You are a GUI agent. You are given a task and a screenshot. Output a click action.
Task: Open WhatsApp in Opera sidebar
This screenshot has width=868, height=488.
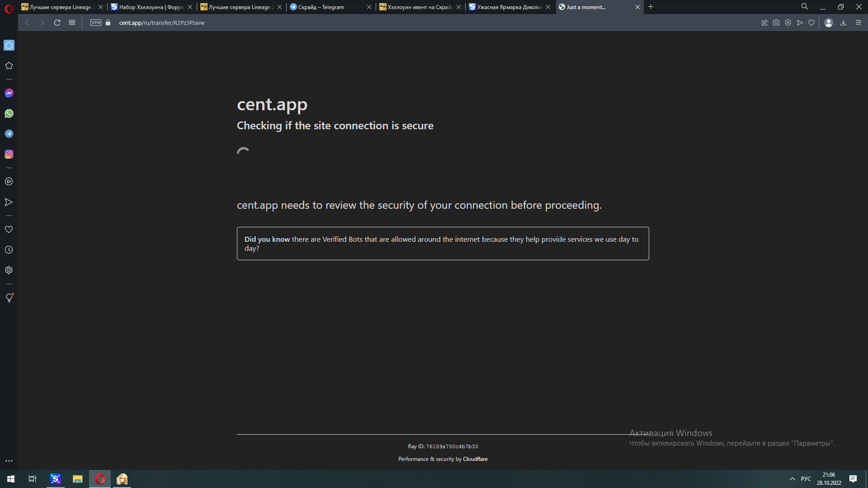pos(9,113)
